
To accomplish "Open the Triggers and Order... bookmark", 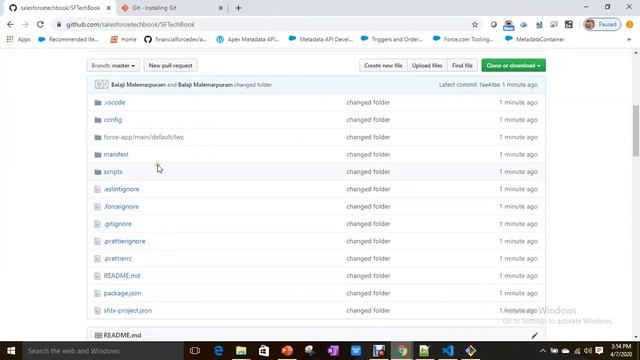I will pyautogui.click(x=392, y=39).
